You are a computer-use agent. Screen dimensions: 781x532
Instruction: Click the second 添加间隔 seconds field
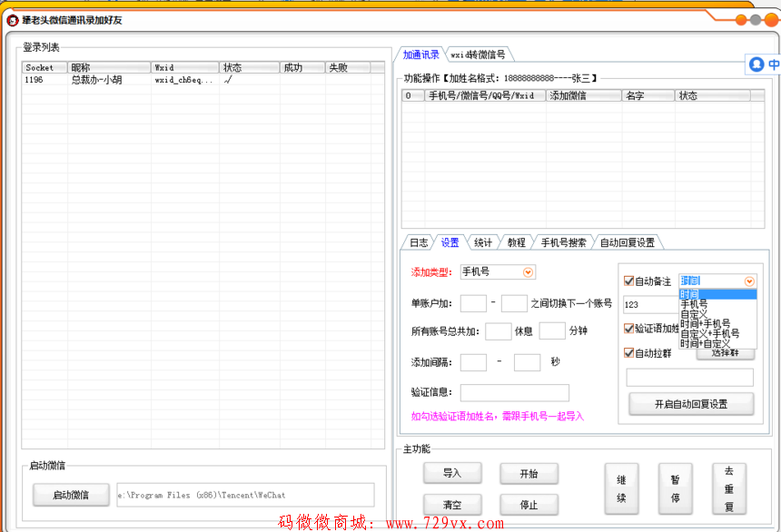(x=527, y=362)
